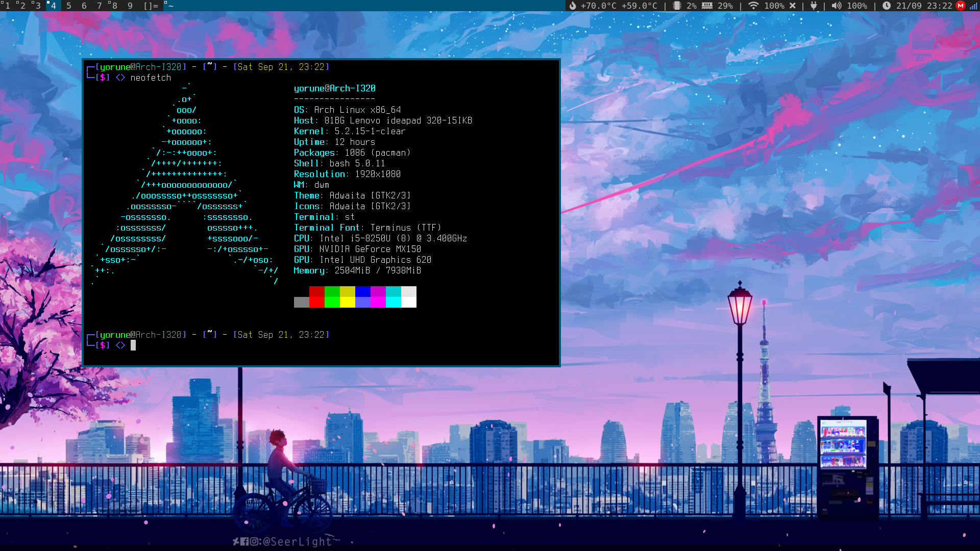Screen dimensions: 980x551
Task: Click the 'GPU: NVIDIA GeForce MX150' line
Action: (x=357, y=249)
